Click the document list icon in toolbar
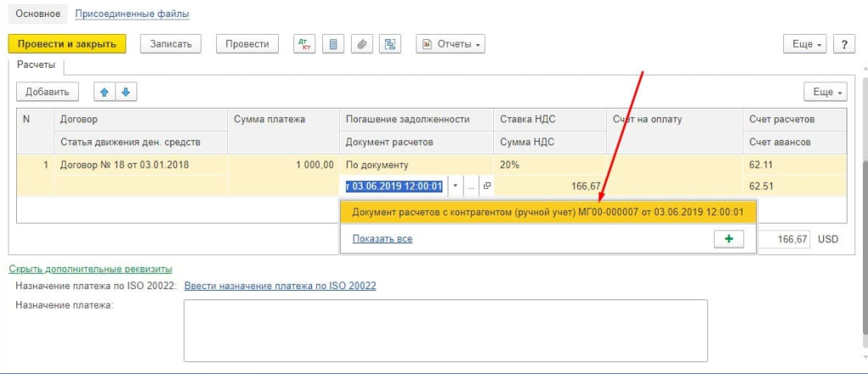 tap(332, 44)
